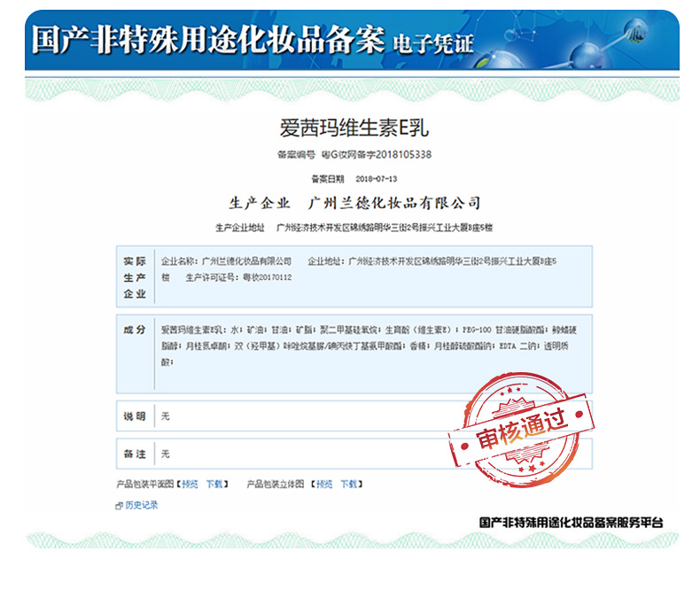Click the 产品包装平面图 label

pyautogui.click(x=145, y=484)
